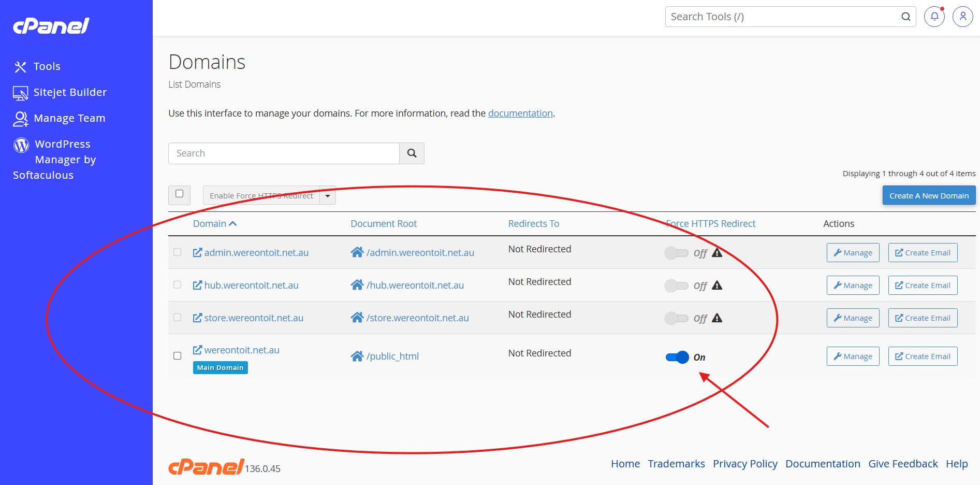980x485 pixels.
Task: Sort by Redirects To column
Action: pyautogui.click(x=534, y=224)
